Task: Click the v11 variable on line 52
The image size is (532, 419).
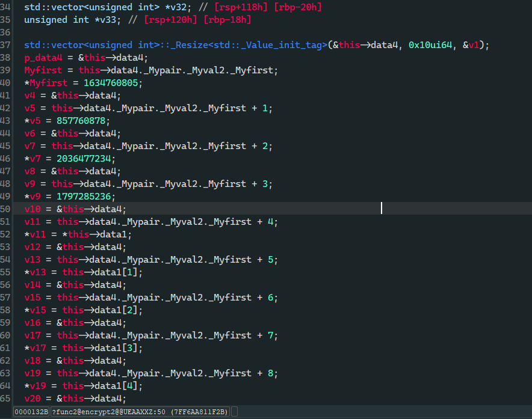Action: point(39,234)
